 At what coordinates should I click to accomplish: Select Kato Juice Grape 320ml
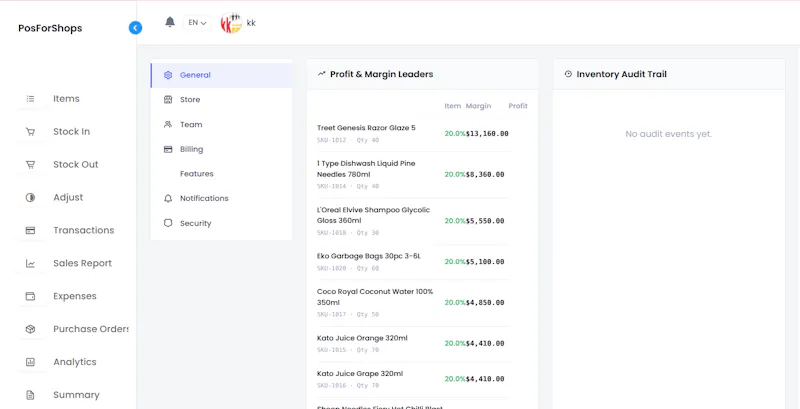413,379
